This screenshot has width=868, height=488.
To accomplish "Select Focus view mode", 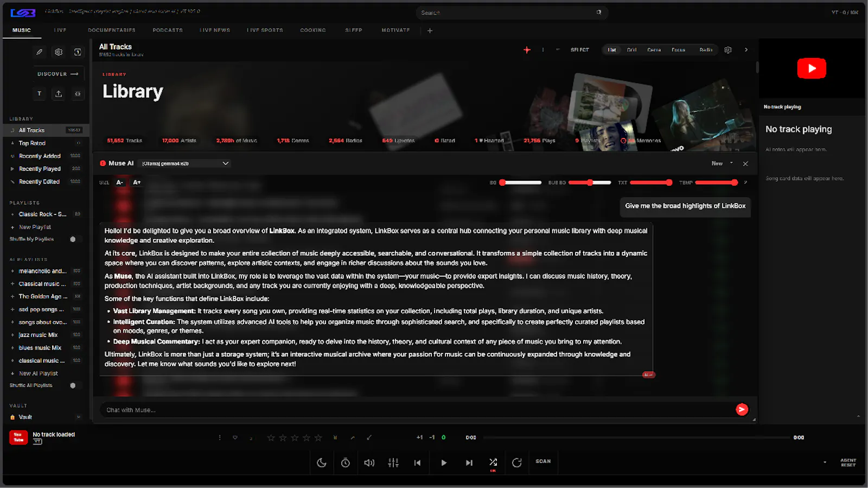I will click(678, 50).
